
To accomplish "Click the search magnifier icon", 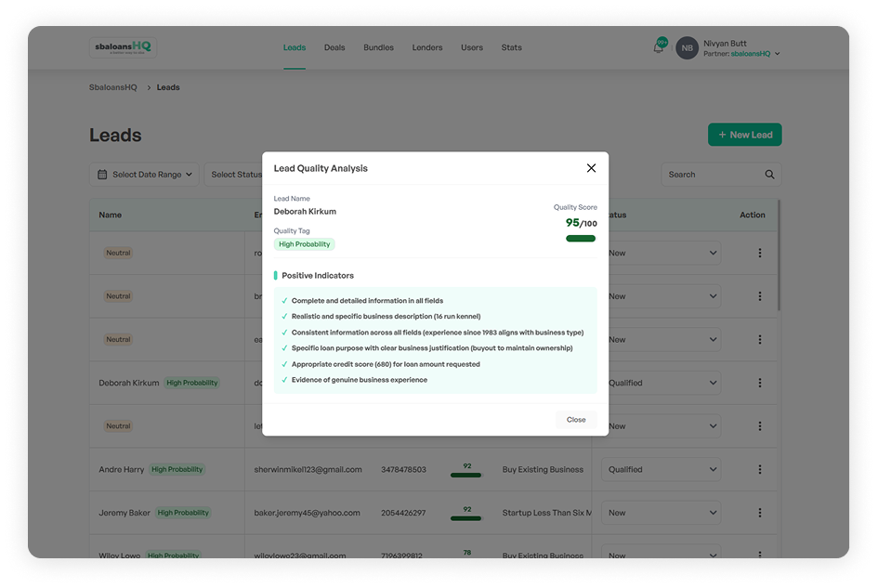I will pyautogui.click(x=769, y=174).
